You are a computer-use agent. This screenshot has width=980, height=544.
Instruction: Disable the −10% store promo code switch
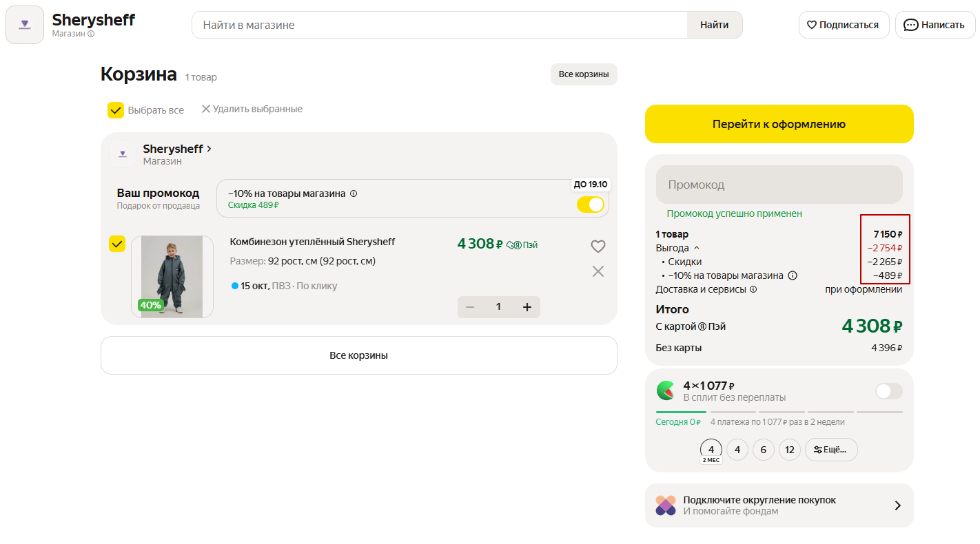click(590, 205)
